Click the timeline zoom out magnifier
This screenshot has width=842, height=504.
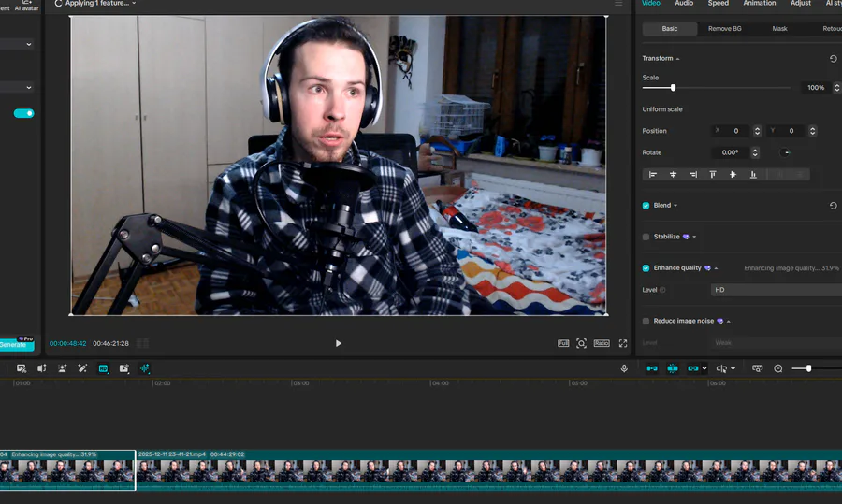778,368
